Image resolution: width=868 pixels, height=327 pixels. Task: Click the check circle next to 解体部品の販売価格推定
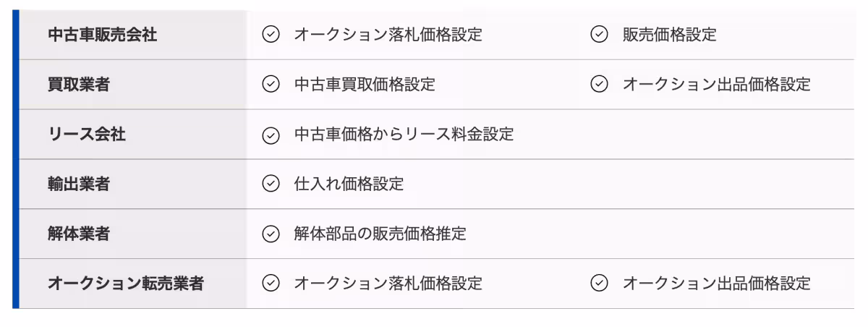(x=271, y=234)
